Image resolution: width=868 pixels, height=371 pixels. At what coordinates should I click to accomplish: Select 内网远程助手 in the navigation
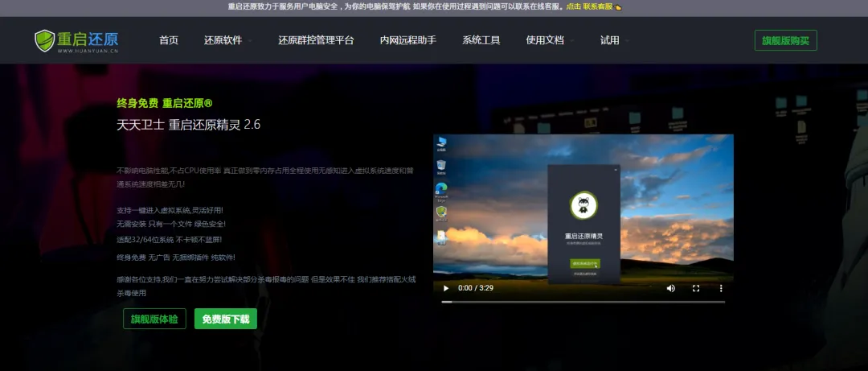[408, 40]
